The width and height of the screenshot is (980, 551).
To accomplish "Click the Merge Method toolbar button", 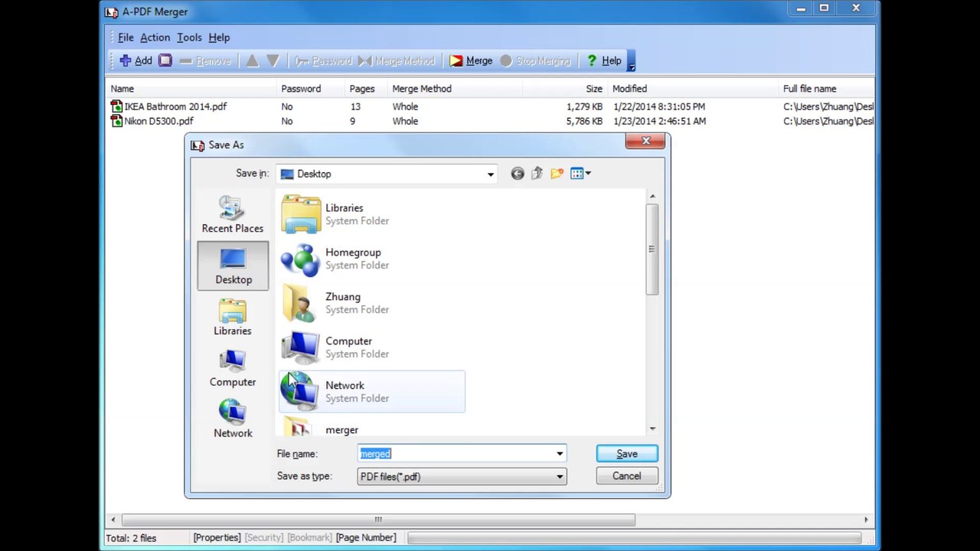I will coord(397,60).
